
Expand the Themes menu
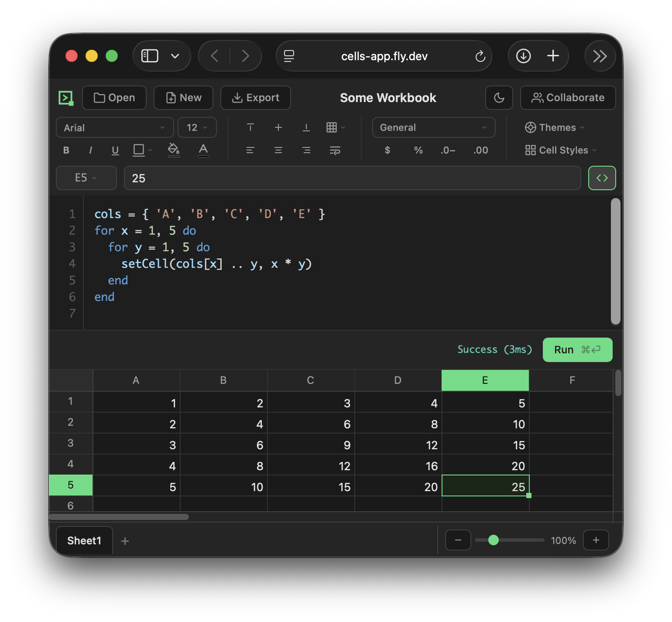coord(555,127)
